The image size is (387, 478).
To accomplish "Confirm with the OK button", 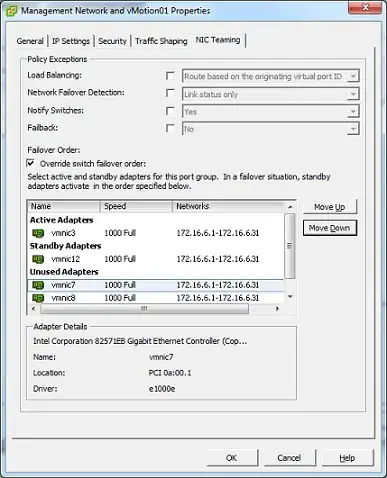I will pyautogui.click(x=232, y=458).
